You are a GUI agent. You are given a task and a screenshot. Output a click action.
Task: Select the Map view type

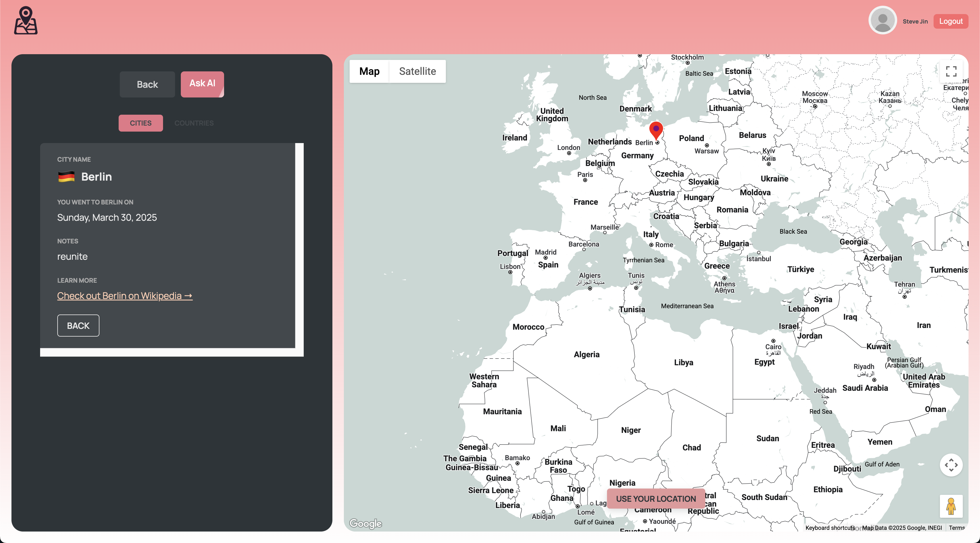[x=369, y=71]
